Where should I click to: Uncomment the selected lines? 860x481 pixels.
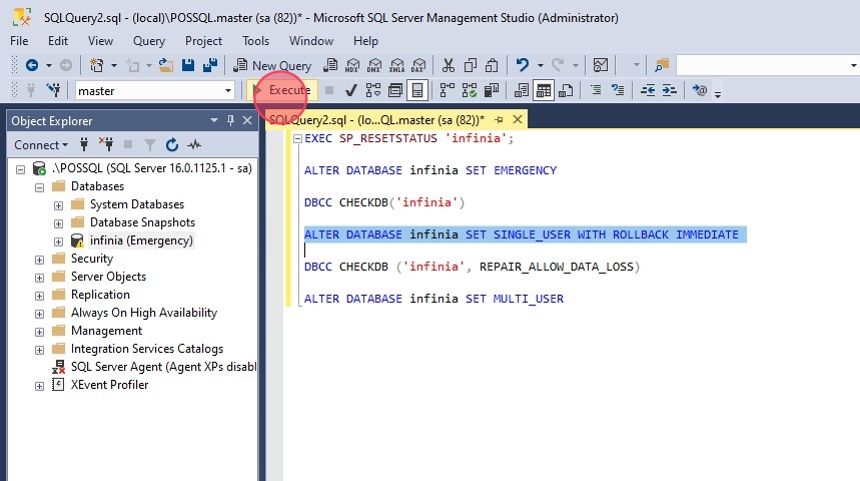coord(618,90)
